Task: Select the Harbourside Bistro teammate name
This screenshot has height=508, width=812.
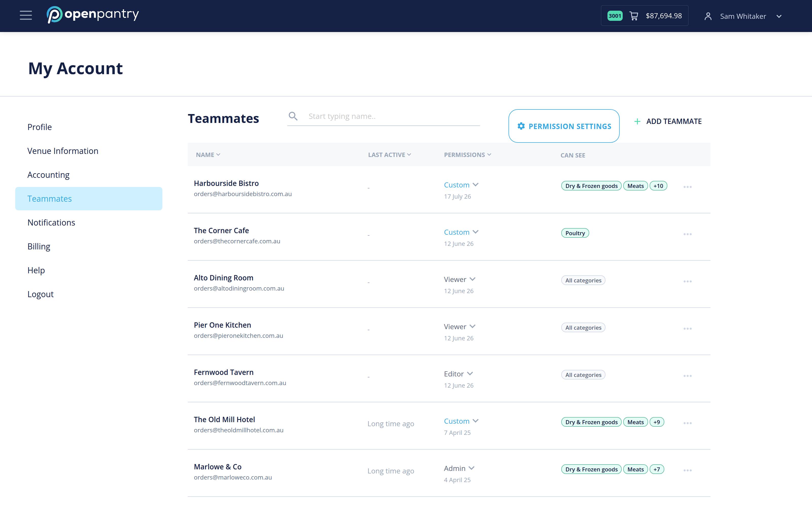Action: tap(226, 183)
